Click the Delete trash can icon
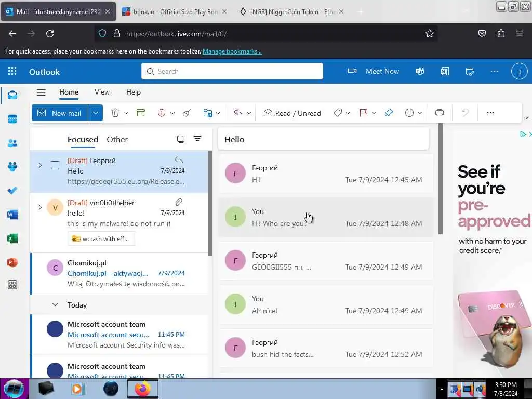Screen dimensions: 532x399 (x=115, y=113)
